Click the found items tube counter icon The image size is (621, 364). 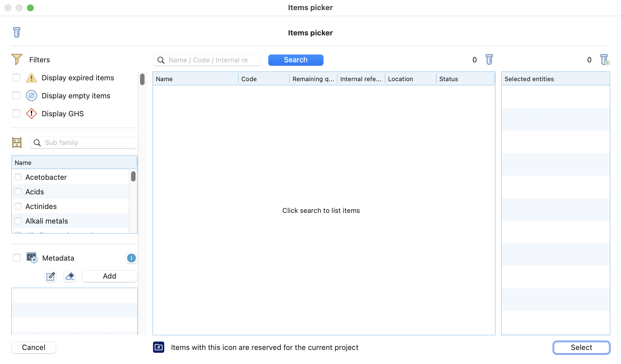[x=489, y=60]
